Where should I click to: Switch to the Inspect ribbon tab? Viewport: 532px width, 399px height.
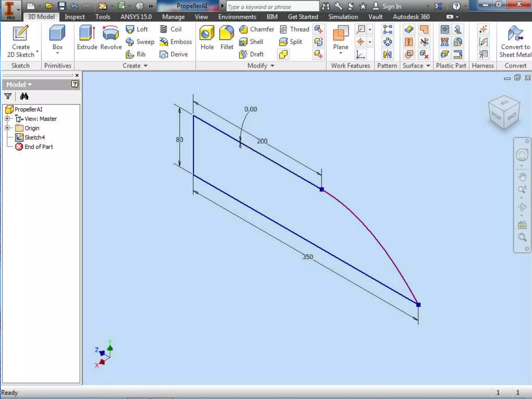click(x=75, y=17)
